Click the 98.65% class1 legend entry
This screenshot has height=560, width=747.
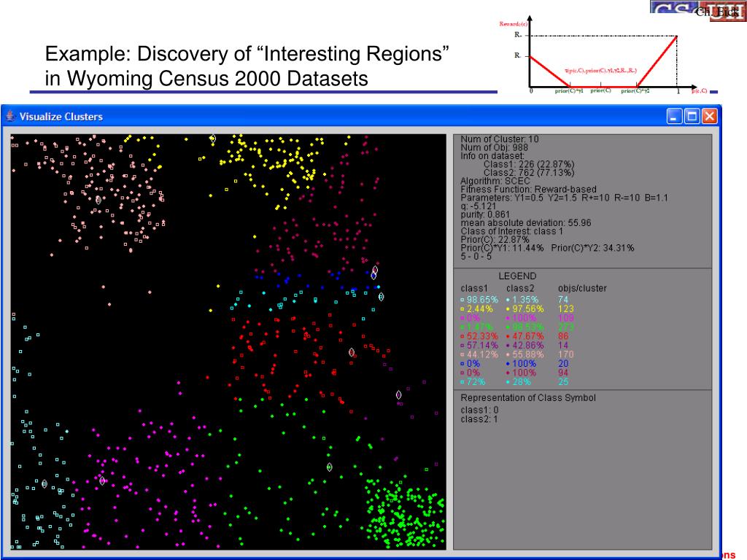tap(480, 300)
